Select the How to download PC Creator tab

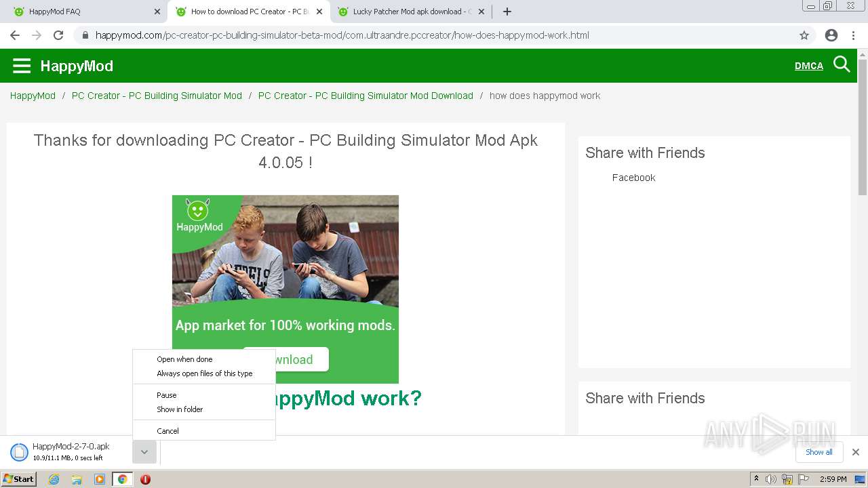click(x=248, y=12)
